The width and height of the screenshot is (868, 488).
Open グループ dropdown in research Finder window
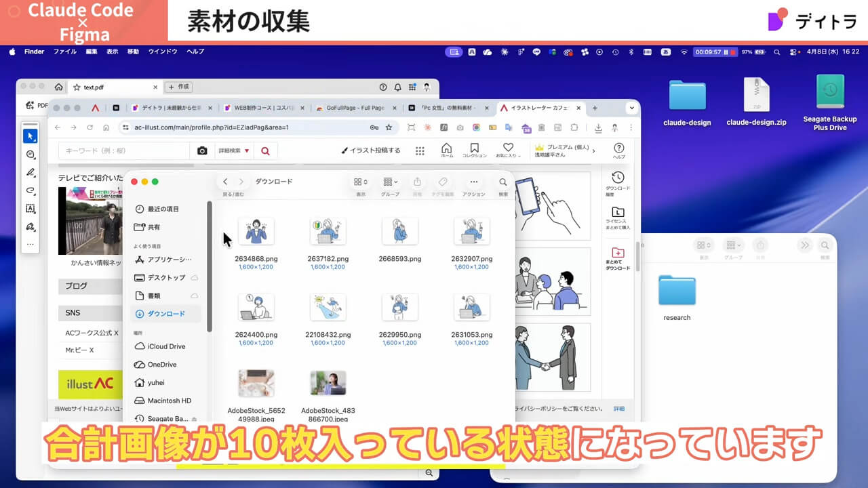tap(732, 245)
